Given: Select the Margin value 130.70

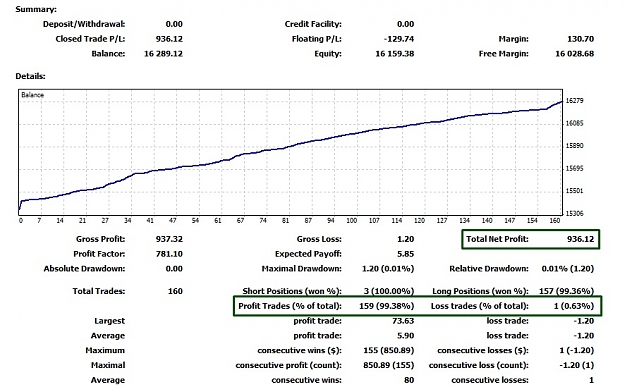Looking at the screenshot, I should (580, 39).
